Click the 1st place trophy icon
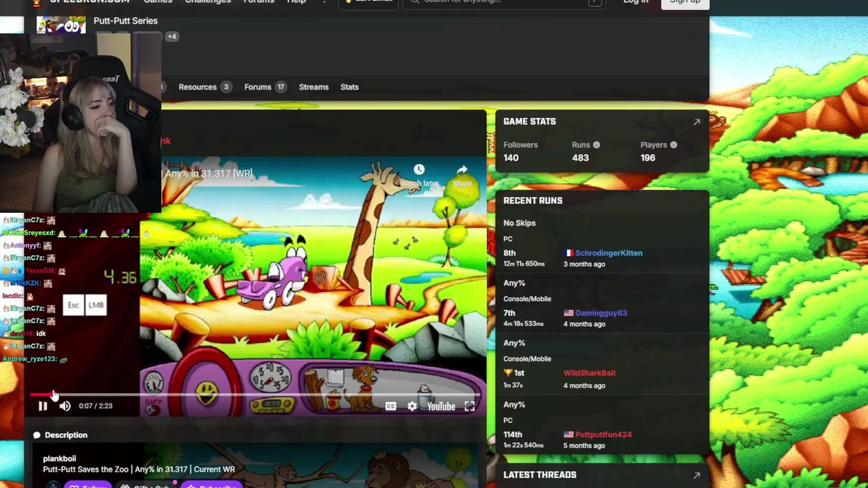868x488 pixels. (x=508, y=373)
